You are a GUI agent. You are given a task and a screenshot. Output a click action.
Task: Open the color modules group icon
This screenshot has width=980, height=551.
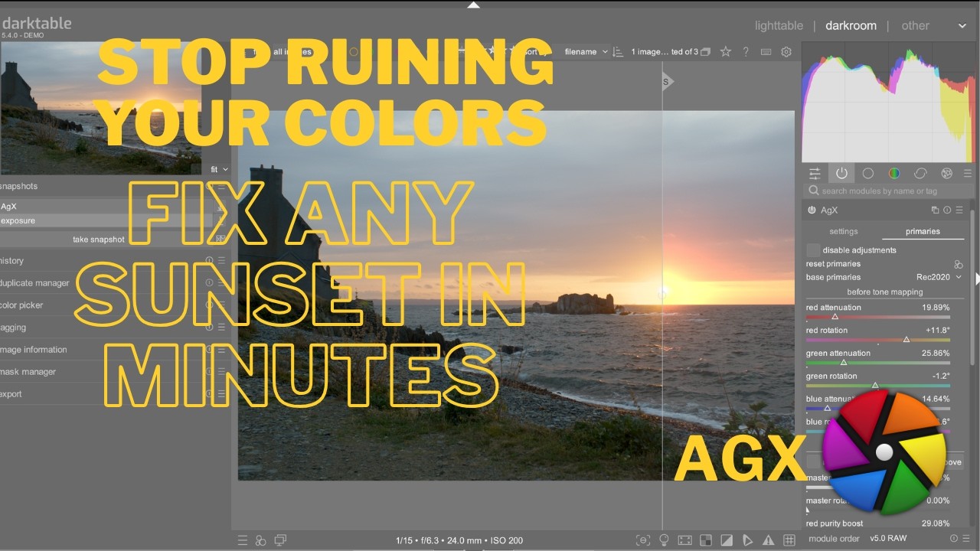(x=894, y=174)
